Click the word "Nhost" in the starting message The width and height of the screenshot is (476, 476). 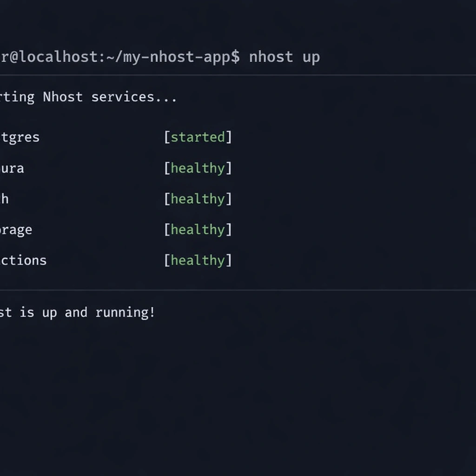pyautogui.click(x=63, y=97)
